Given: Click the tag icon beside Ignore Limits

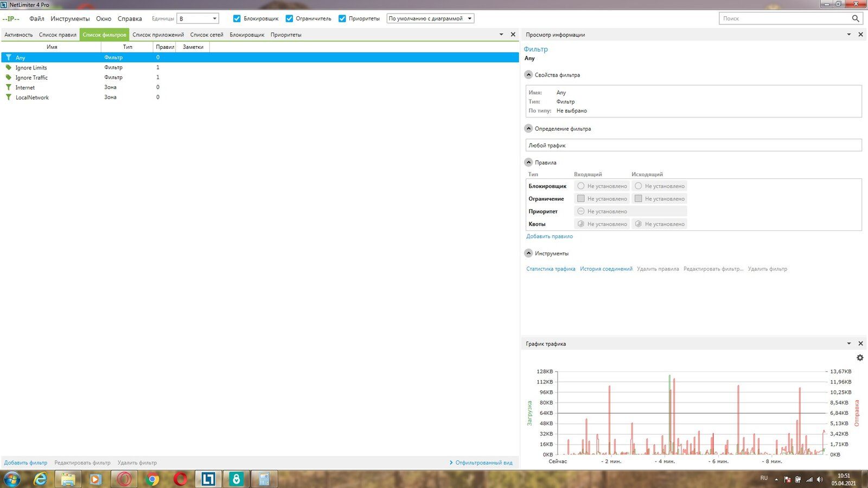Looking at the screenshot, I should coord(9,68).
